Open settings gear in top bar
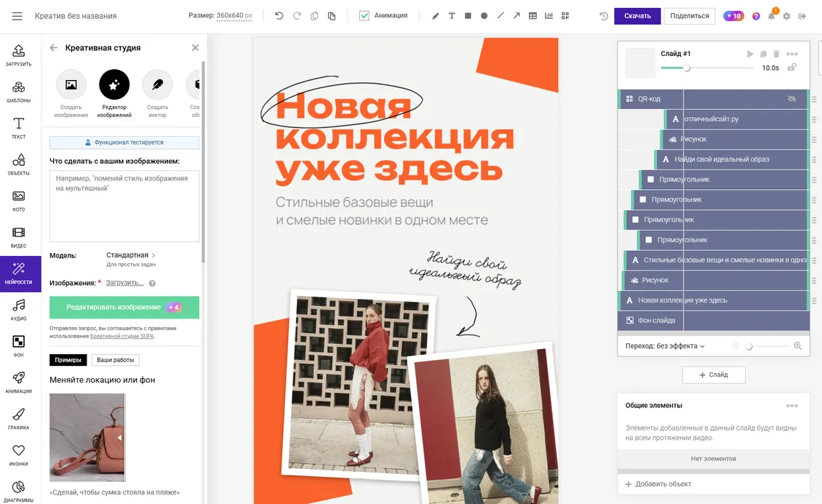This screenshot has width=822, height=504. click(x=786, y=16)
